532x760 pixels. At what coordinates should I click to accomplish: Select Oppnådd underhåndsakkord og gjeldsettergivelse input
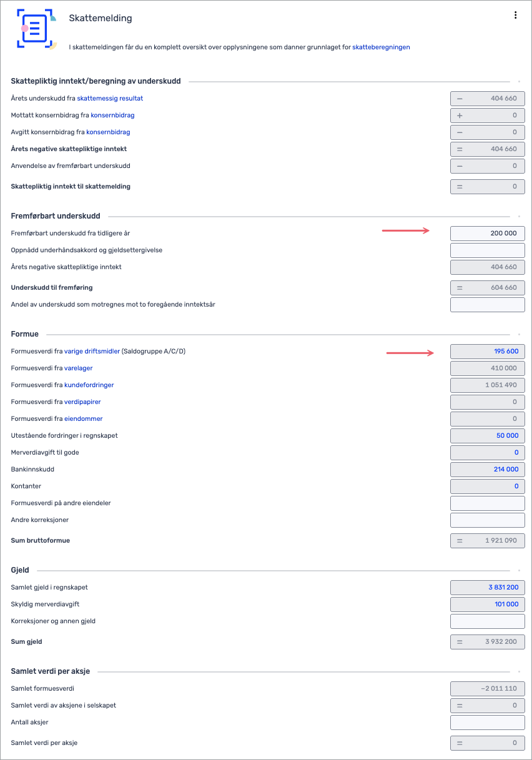pos(487,250)
